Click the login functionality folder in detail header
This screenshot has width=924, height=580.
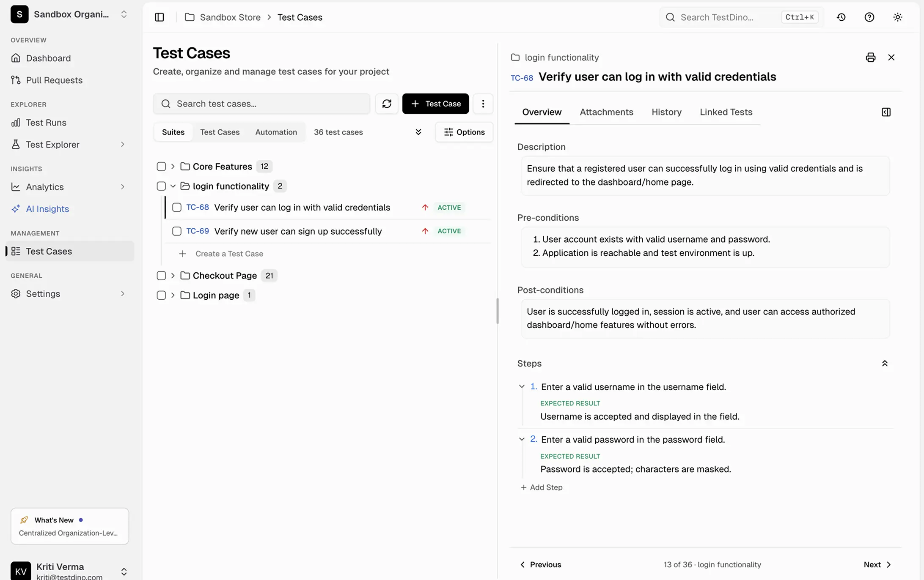pos(555,57)
